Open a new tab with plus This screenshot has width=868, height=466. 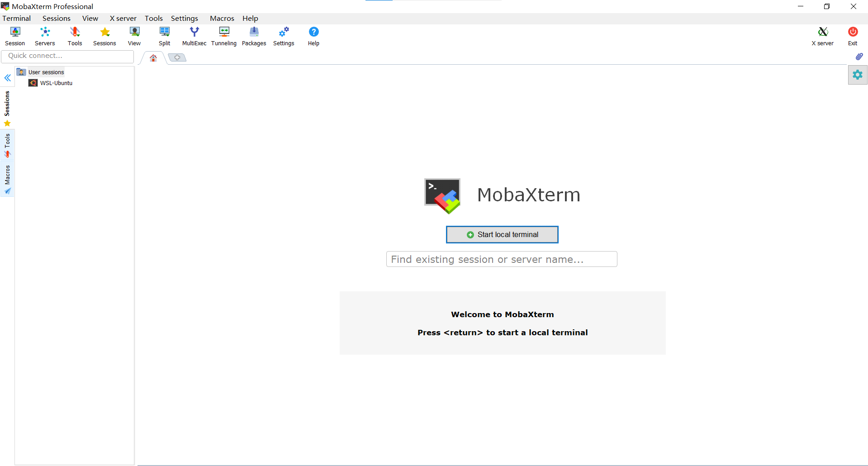tap(177, 57)
